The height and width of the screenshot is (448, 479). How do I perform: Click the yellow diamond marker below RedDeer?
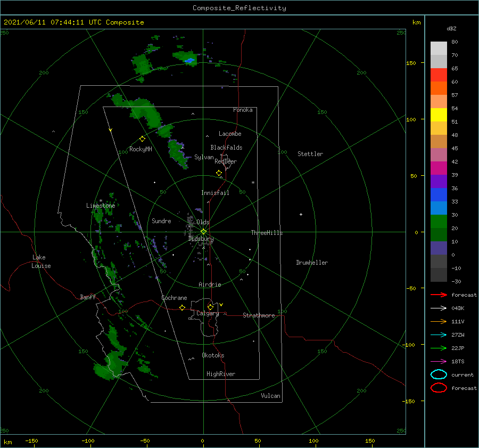[x=219, y=173]
